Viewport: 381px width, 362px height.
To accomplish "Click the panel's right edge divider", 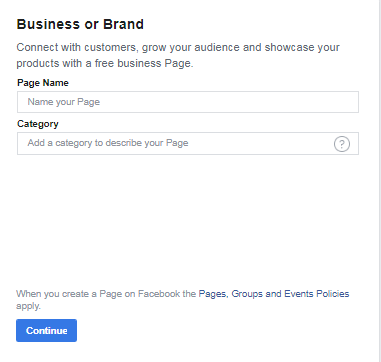I will coord(379,181).
